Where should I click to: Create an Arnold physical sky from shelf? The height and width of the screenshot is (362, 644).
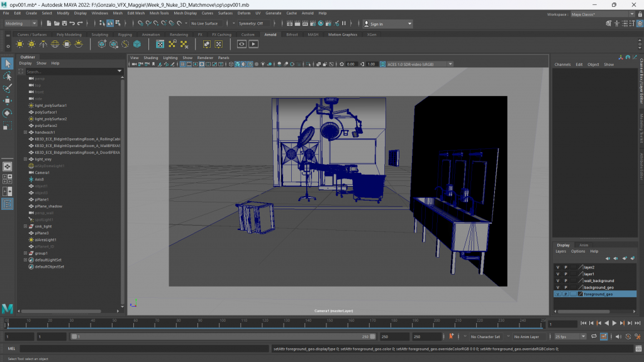click(x=79, y=45)
